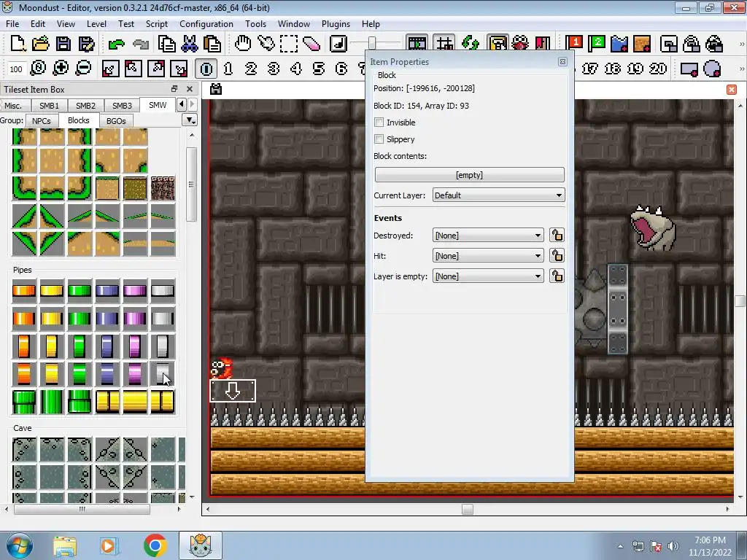Click the canvas horizontal scrollbar handle
Image resolution: width=747 pixels, height=560 pixels.
coord(468,509)
